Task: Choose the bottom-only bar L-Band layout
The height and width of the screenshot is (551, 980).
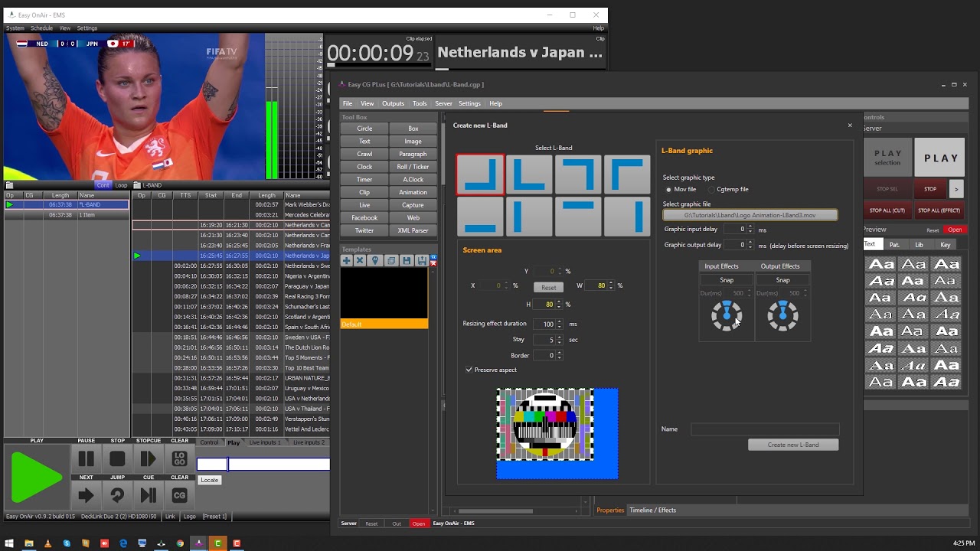Action: [480, 217]
